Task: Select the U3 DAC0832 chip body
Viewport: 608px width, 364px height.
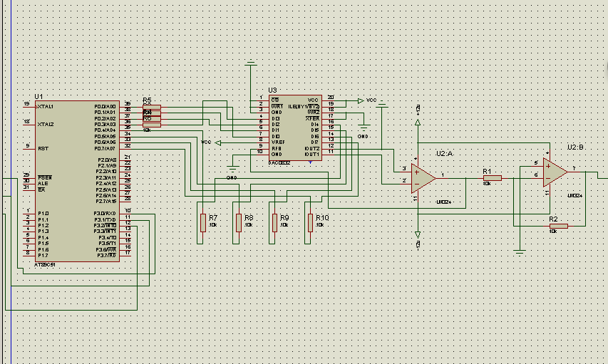Action: tap(296, 128)
